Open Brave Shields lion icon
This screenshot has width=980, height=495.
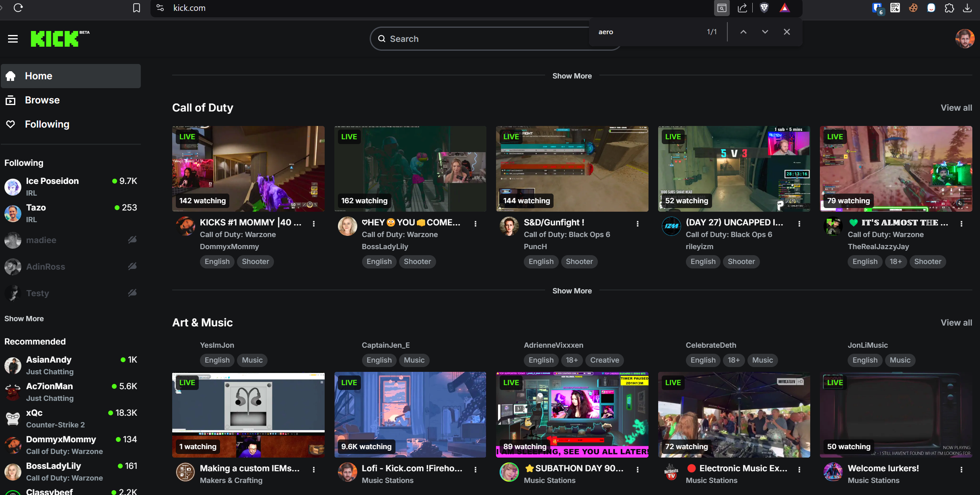pos(764,8)
